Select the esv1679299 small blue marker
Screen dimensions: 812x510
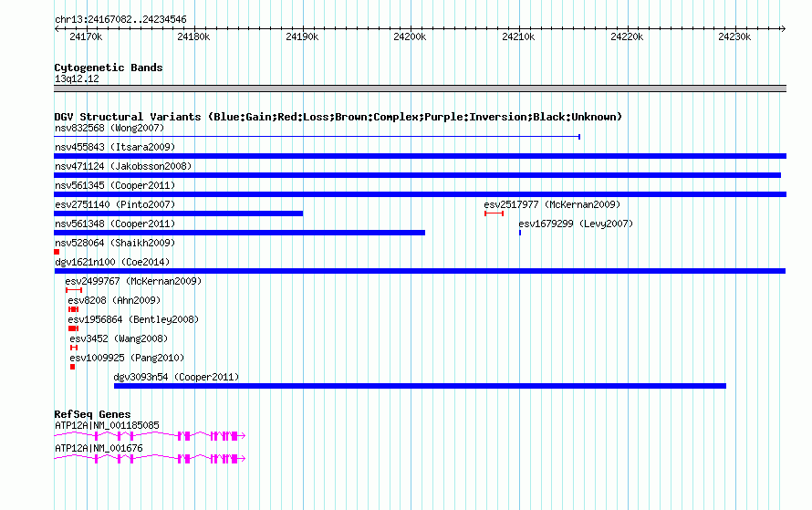click(520, 233)
